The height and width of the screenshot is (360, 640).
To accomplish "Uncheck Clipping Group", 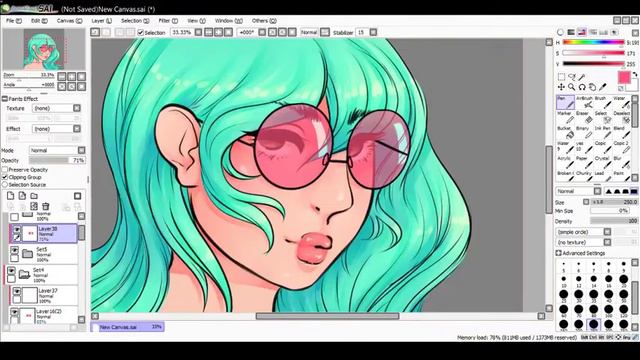I will tap(5, 177).
